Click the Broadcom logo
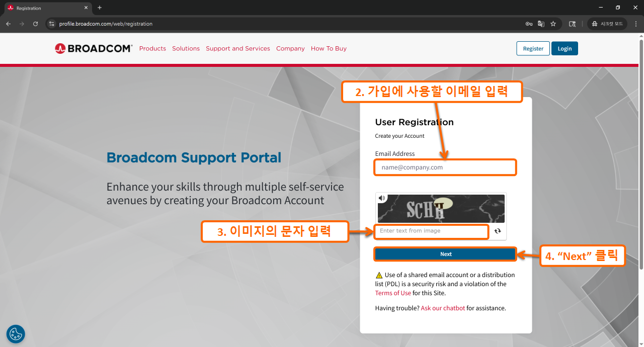This screenshot has height=347, width=644. (93, 48)
